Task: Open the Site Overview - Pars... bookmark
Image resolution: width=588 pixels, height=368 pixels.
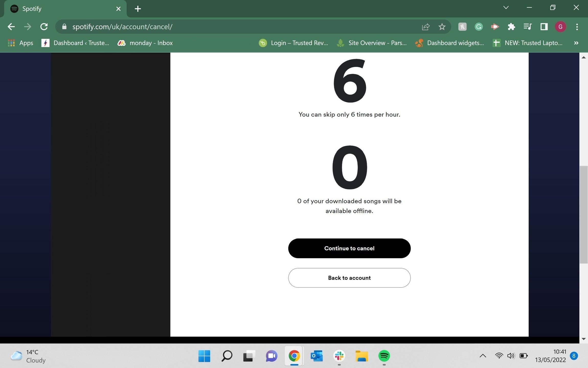Action: coord(372,43)
